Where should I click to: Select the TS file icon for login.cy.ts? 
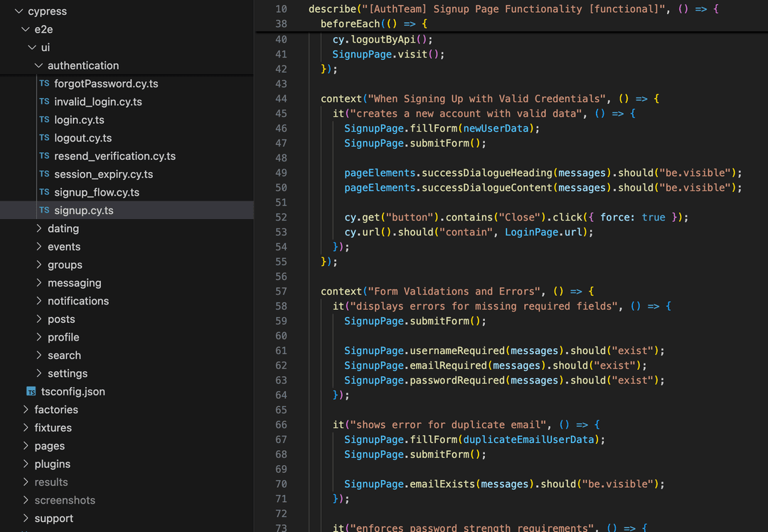44,119
